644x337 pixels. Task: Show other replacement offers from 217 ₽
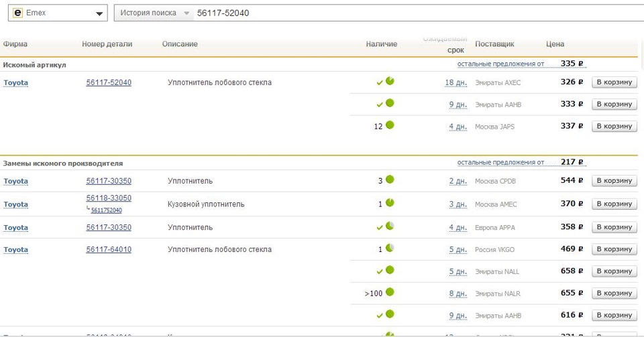[x=500, y=163]
